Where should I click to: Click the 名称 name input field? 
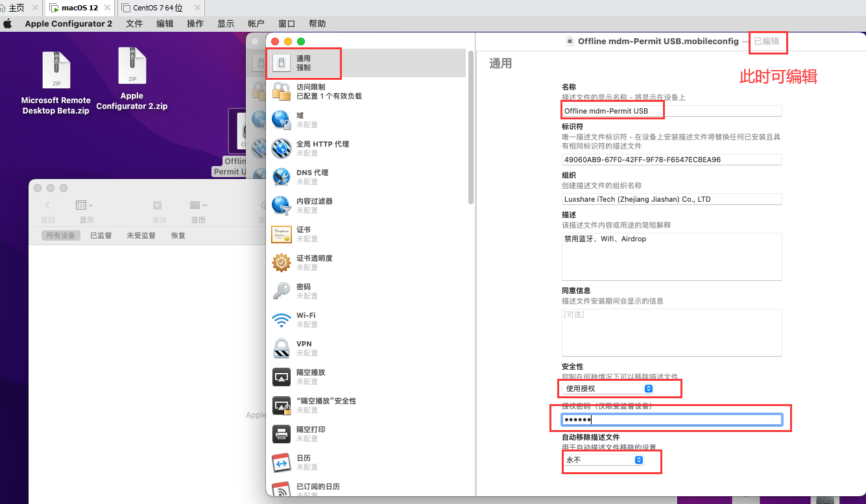[672, 111]
